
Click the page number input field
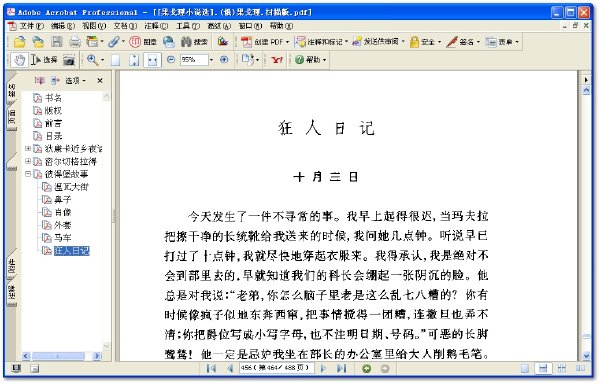[x=276, y=368]
